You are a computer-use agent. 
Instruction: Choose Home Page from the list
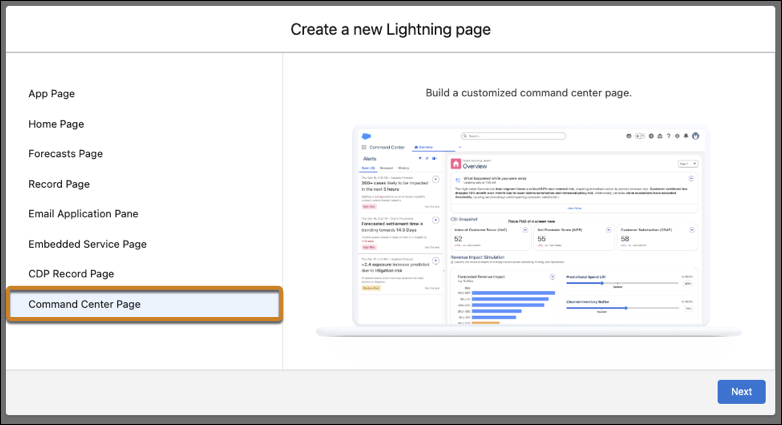[56, 124]
